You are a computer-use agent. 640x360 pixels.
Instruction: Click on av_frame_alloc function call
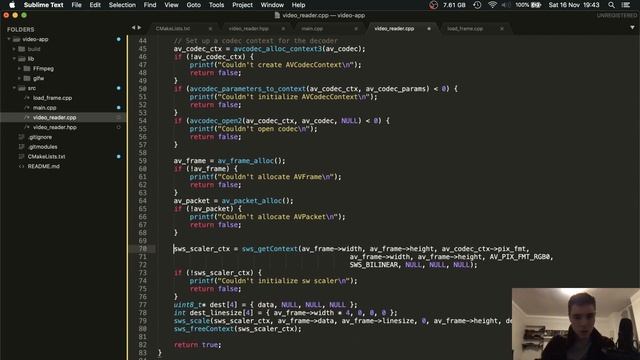246,161
